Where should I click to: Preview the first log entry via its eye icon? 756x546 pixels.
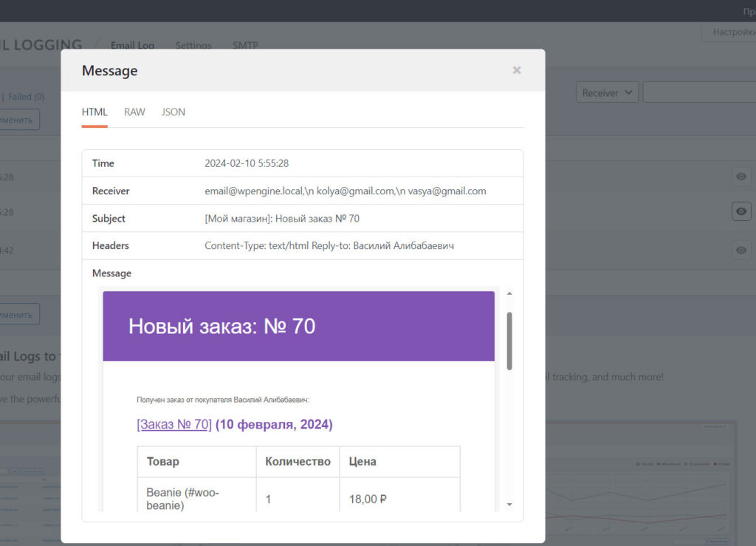pyautogui.click(x=740, y=177)
